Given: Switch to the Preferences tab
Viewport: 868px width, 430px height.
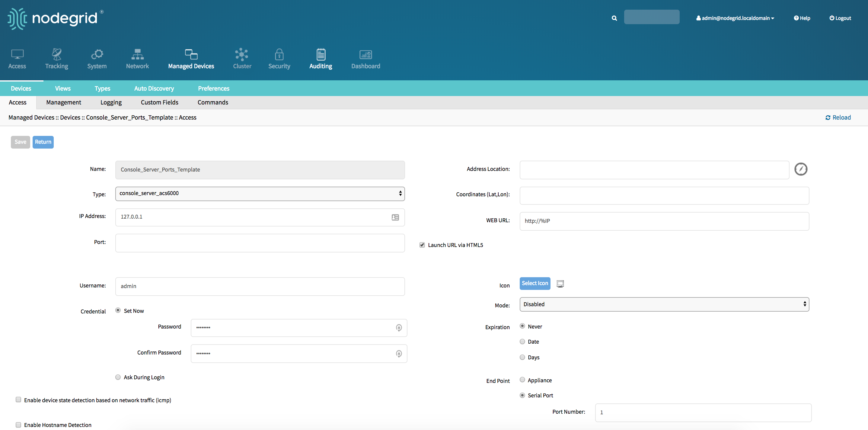Looking at the screenshot, I should click(x=214, y=88).
